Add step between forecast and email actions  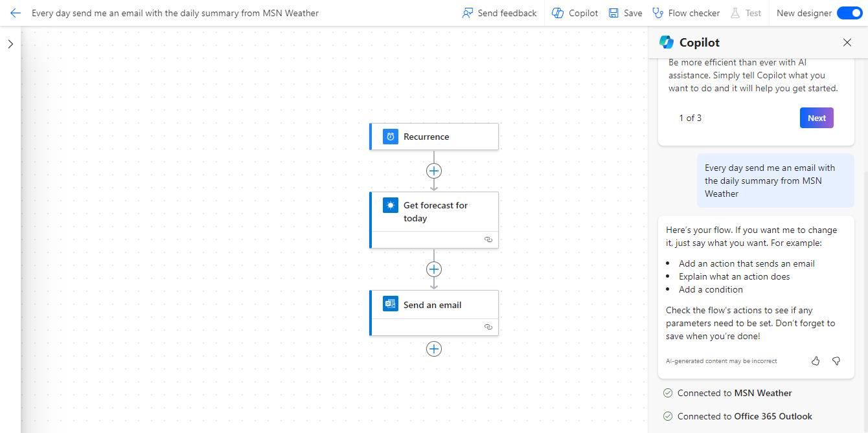click(x=434, y=269)
